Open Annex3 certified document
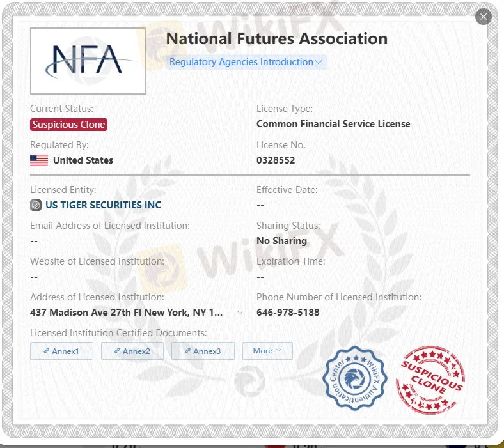This screenshot has width=504, height=448. [x=203, y=351]
